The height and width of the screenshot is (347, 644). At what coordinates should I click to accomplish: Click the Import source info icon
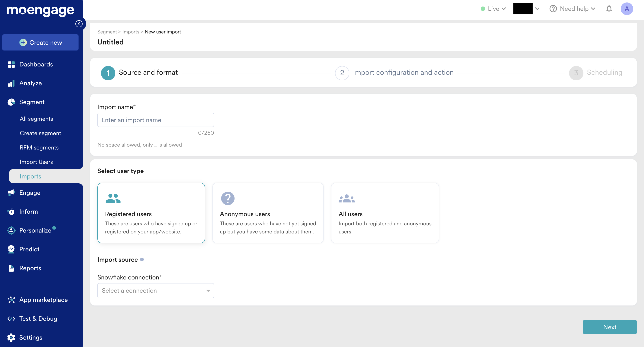coord(142,259)
